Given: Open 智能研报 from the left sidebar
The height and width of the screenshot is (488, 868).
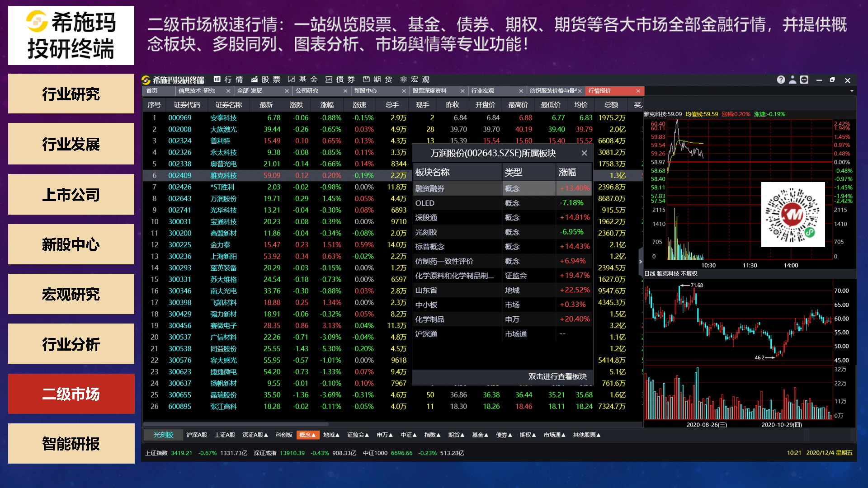Looking at the screenshot, I should tap(71, 444).
